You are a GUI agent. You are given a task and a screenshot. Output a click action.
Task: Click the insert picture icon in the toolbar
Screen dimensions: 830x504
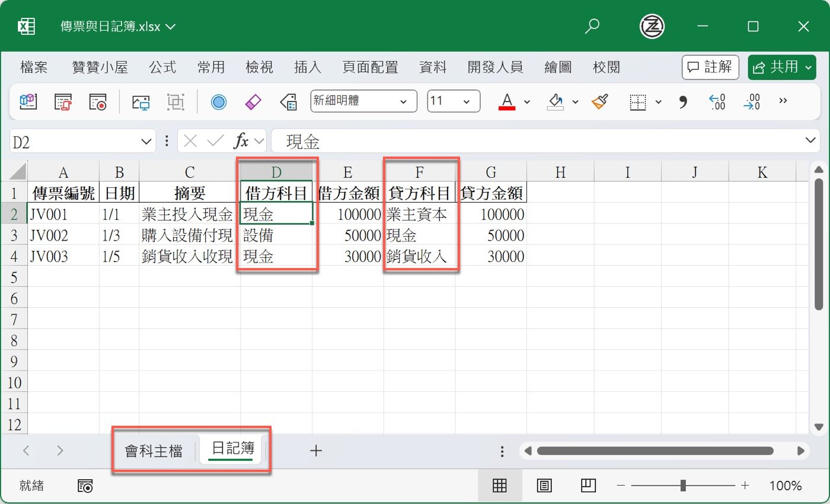click(140, 101)
